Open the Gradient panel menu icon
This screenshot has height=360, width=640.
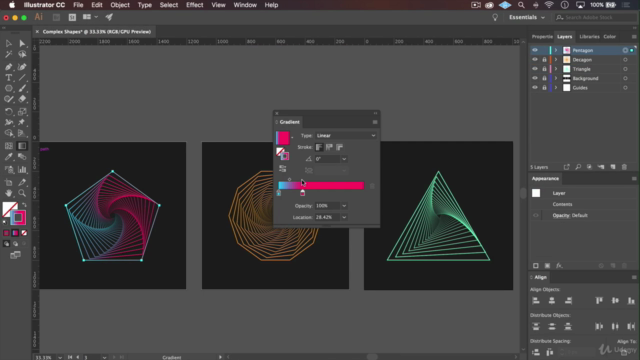click(x=375, y=122)
